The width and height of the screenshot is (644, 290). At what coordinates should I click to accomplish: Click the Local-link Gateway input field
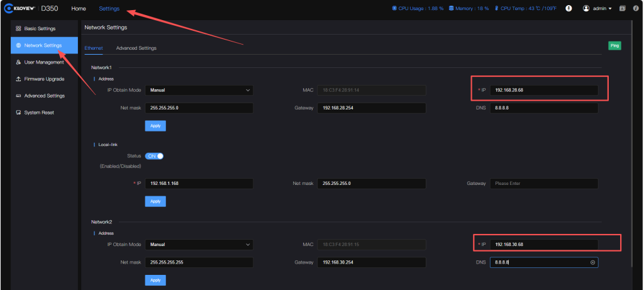[544, 184]
